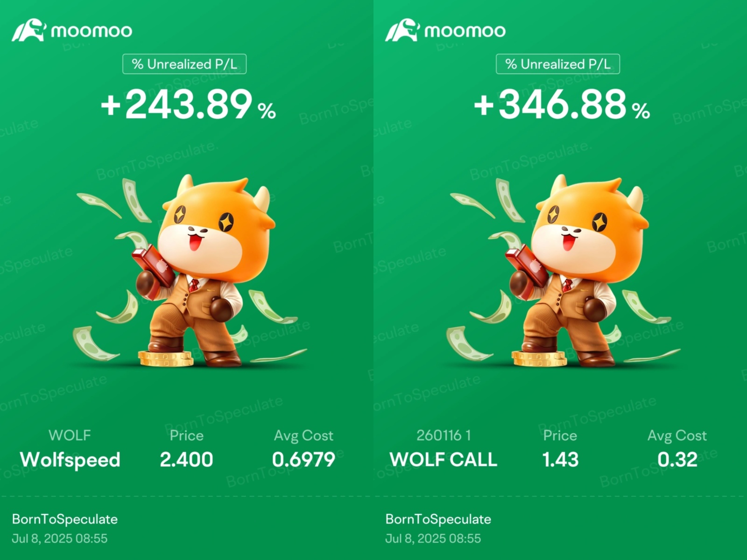747x560 pixels.
Task: Click the gold coin stack under right mascot
Action: pos(539,359)
